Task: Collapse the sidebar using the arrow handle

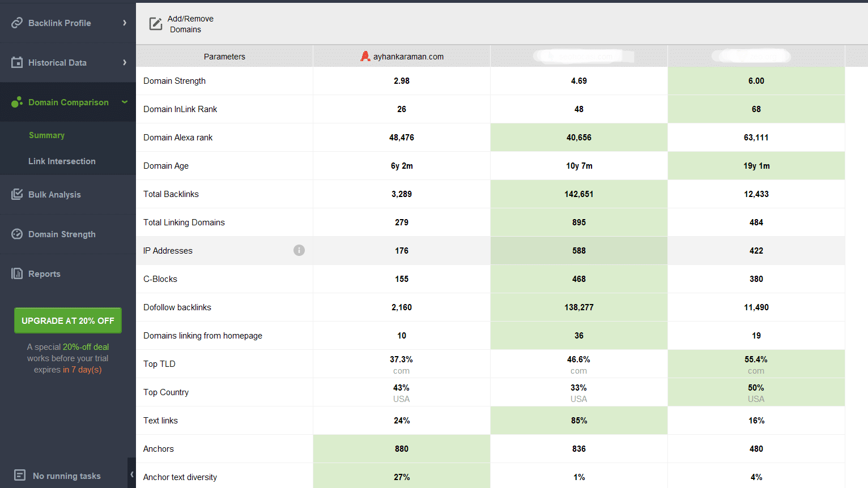Action: pos(131,474)
